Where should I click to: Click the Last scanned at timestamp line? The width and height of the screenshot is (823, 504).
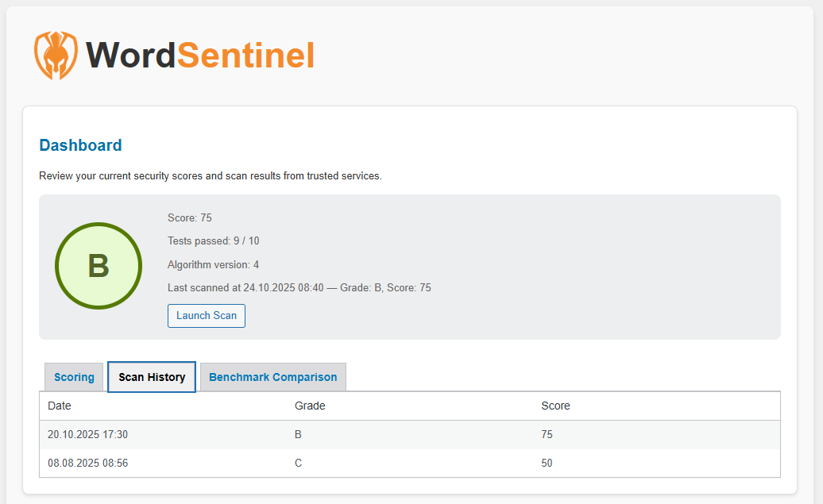[x=299, y=288]
